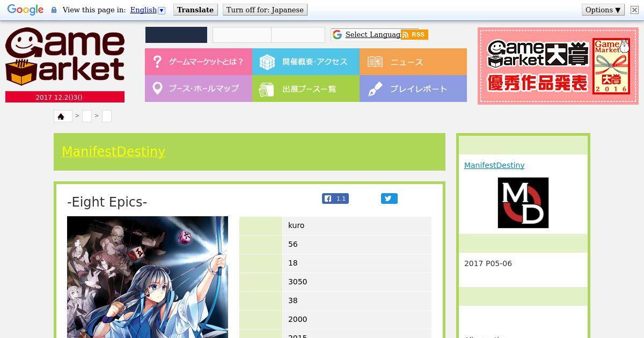Screen dimensions: 644x338
Task: Click the second blank input box before Select Language
Action: pos(298,35)
